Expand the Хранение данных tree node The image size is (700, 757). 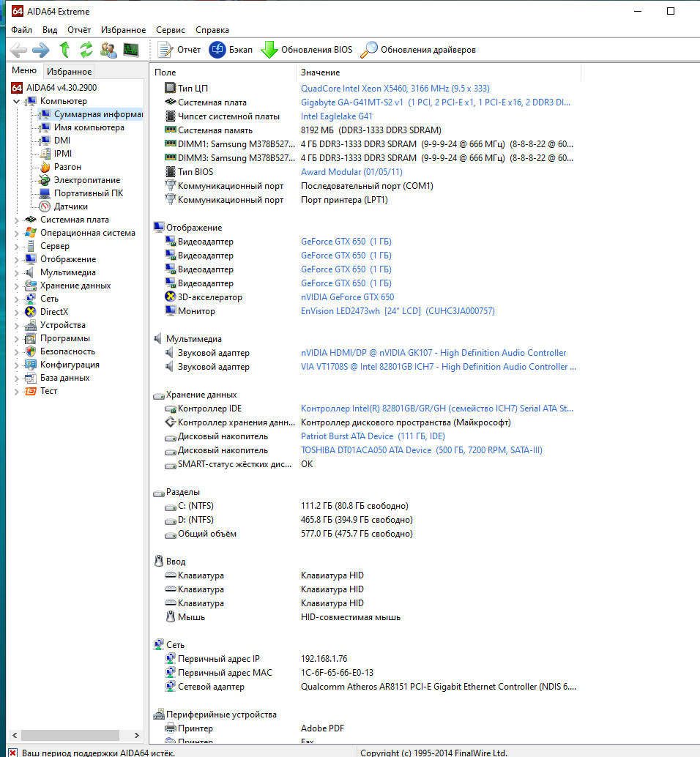click(17, 286)
